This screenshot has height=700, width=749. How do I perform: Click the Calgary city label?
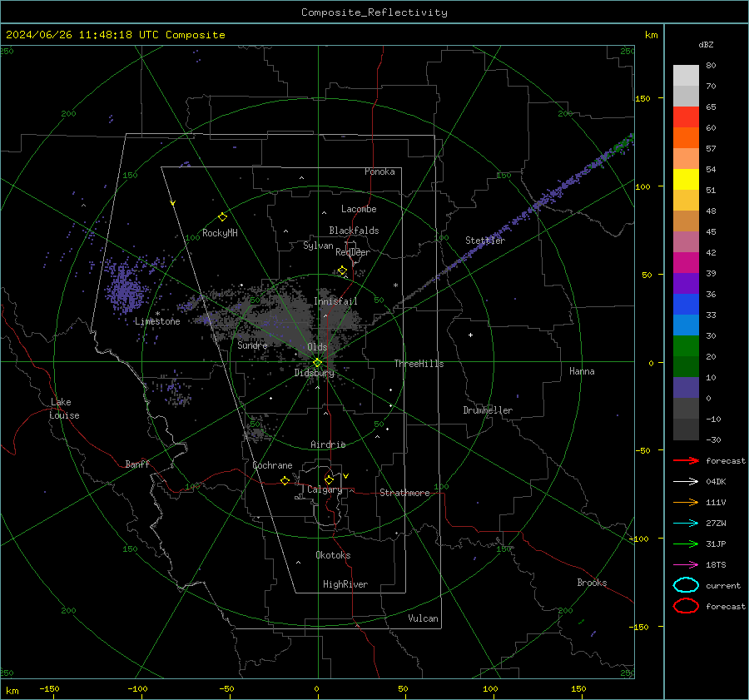pos(325,489)
